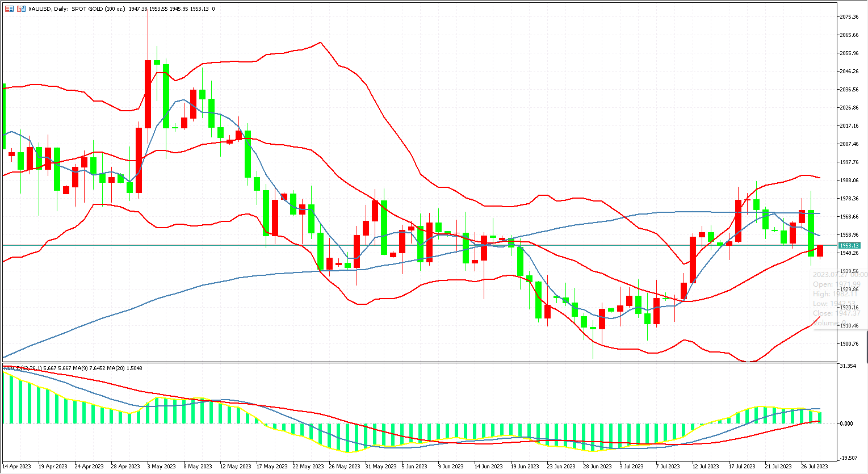Click the 31.354 MACD scale label

848,366
